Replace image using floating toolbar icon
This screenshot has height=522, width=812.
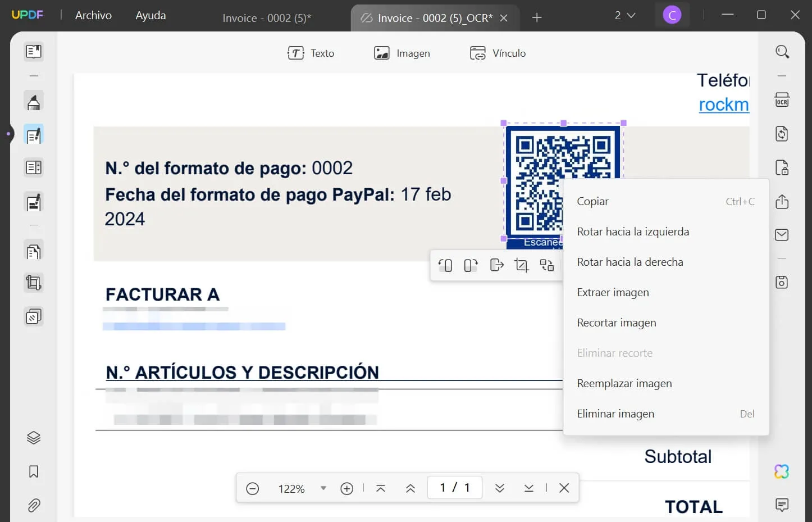point(547,265)
